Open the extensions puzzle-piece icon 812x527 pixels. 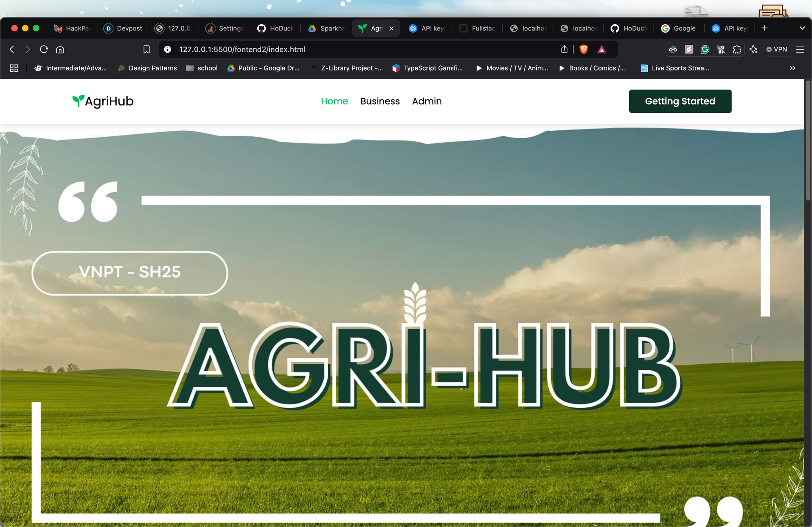click(737, 50)
